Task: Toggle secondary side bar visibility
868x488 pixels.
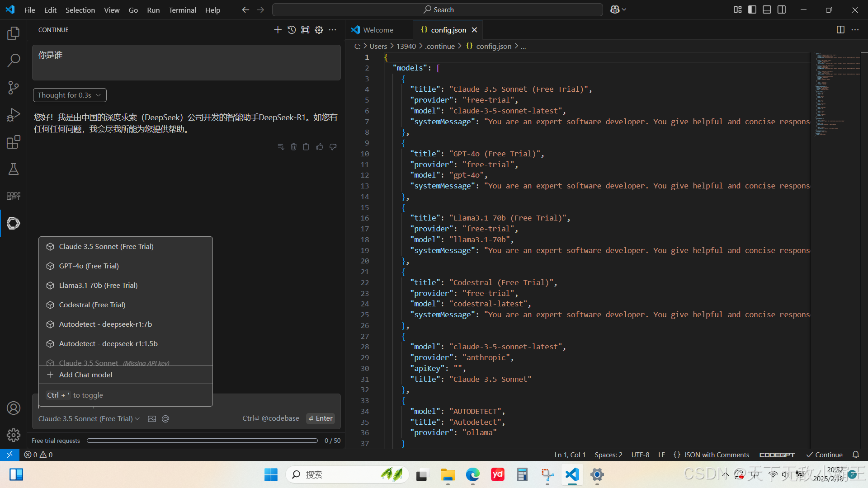Action: [x=782, y=9]
